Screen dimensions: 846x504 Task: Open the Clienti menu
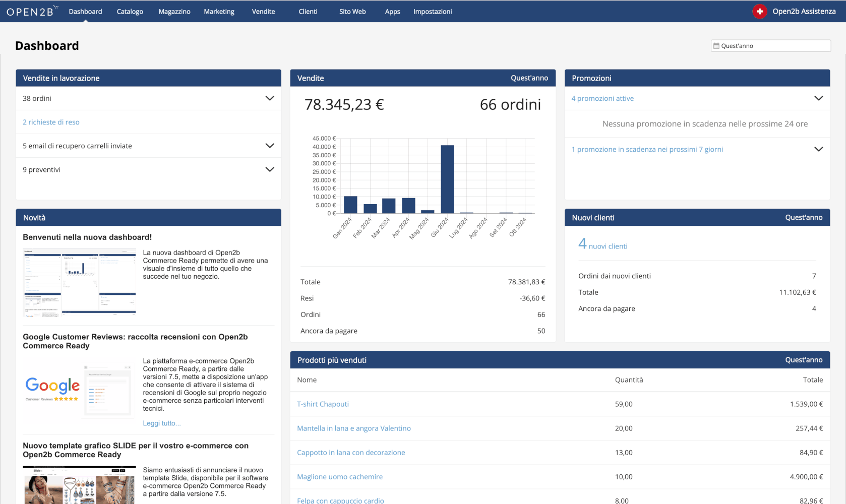click(x=308, y=12)
